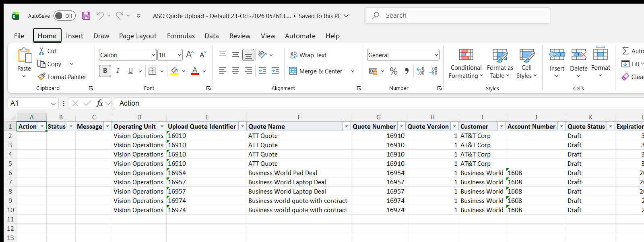Click the Paste clipboard icon
The image size is (644, 242).
[x=24, y=56]
